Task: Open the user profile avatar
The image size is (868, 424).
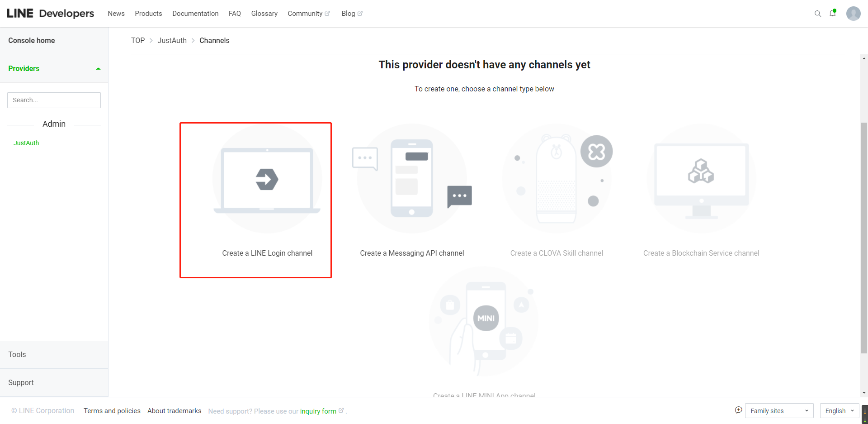Action: tap(854, 14)
